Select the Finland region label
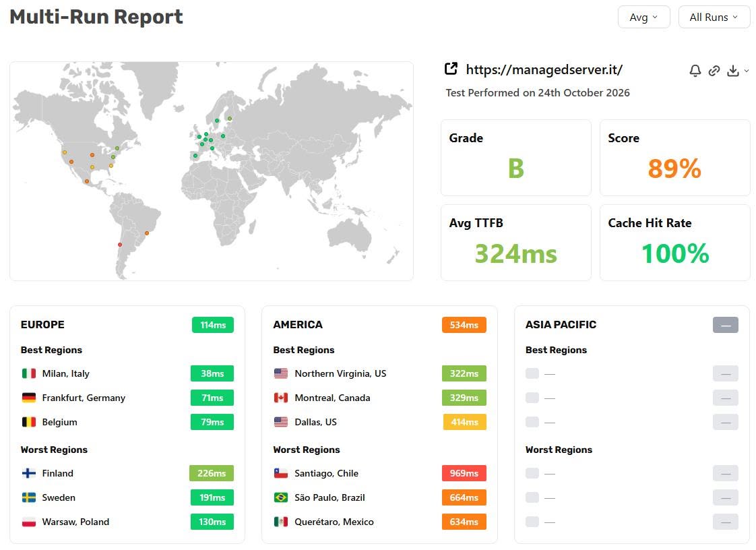Image resolution: width=756 pixels, height=550 pixels. (57, 473)
